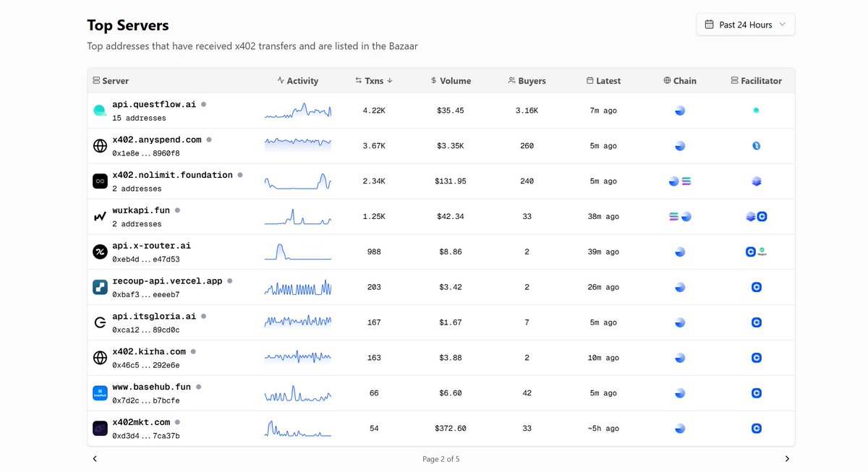Click the Coinbase facilitator icon for x402.kirha.com

pyautogui.click(x=757, y=357)
